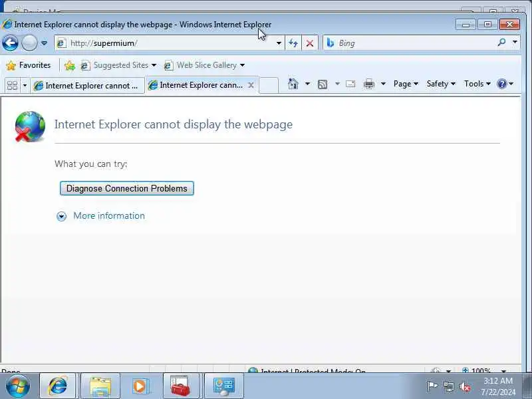Refresh the page with the refresh icon
Image resolution: width=532 pixels, height=399 pixels.
coord(293,43)
